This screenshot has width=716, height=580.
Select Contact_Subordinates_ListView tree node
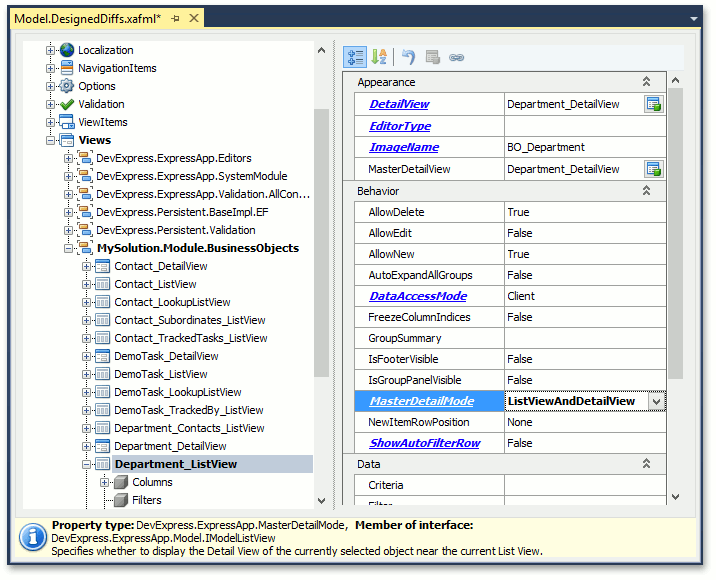coord(190,320)
